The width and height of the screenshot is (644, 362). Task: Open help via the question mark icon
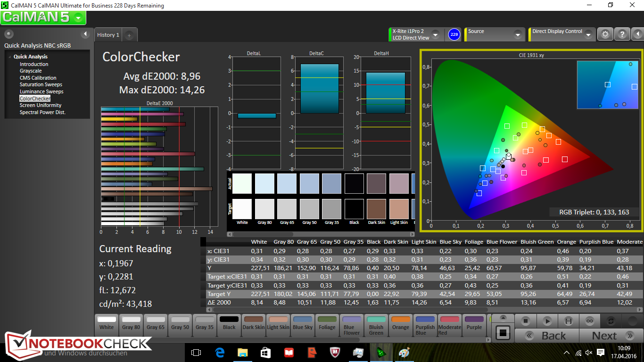(622, 34)
